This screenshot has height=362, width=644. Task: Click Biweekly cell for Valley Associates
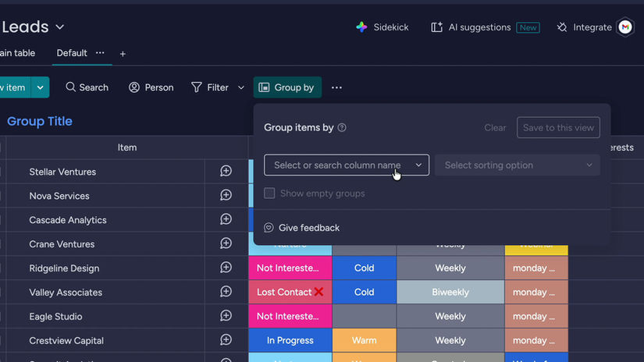pyautogui.click(x=450, y=293)
